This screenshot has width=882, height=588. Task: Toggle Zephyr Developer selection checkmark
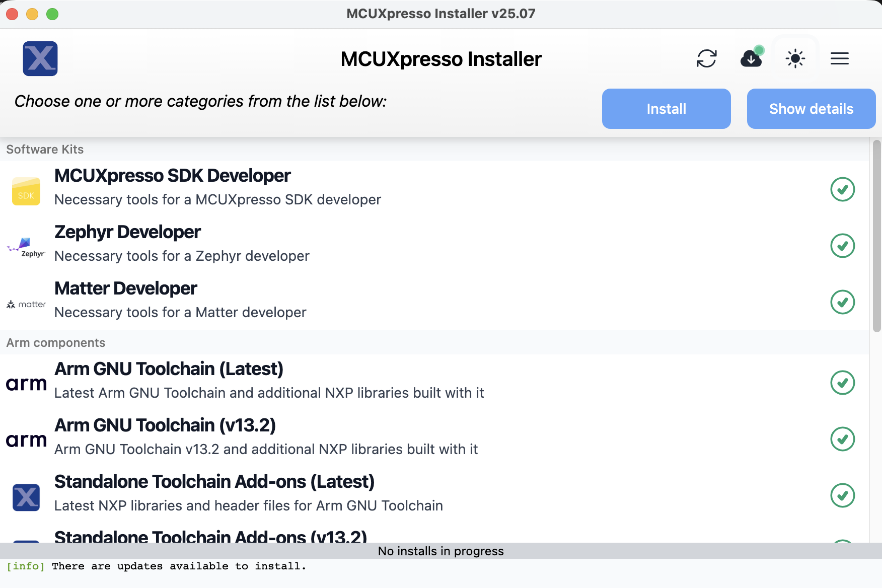[x=843, y=246]
